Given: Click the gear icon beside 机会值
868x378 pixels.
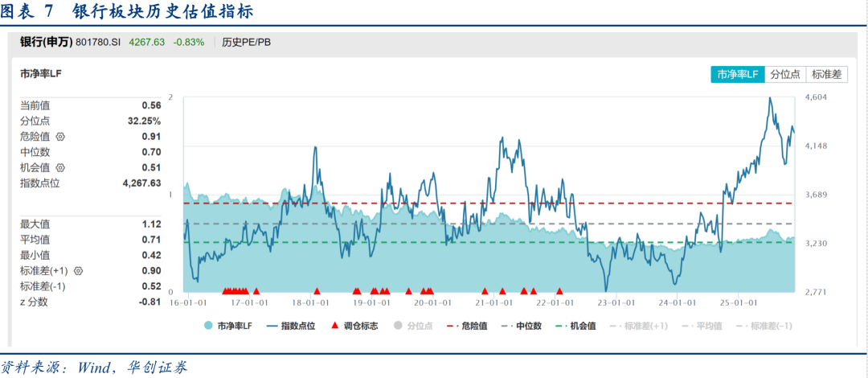Looking at the screenshot, I should 60,168.
